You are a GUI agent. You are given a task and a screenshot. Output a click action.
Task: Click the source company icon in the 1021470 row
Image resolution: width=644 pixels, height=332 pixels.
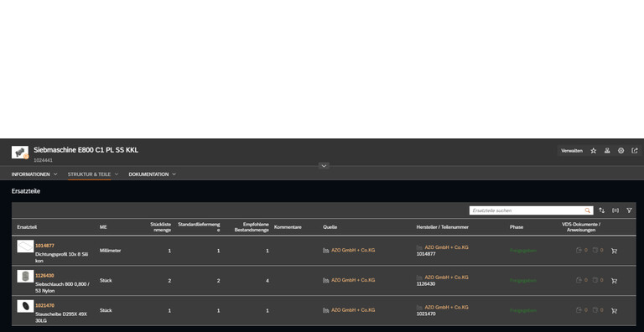tap(325, 310)
